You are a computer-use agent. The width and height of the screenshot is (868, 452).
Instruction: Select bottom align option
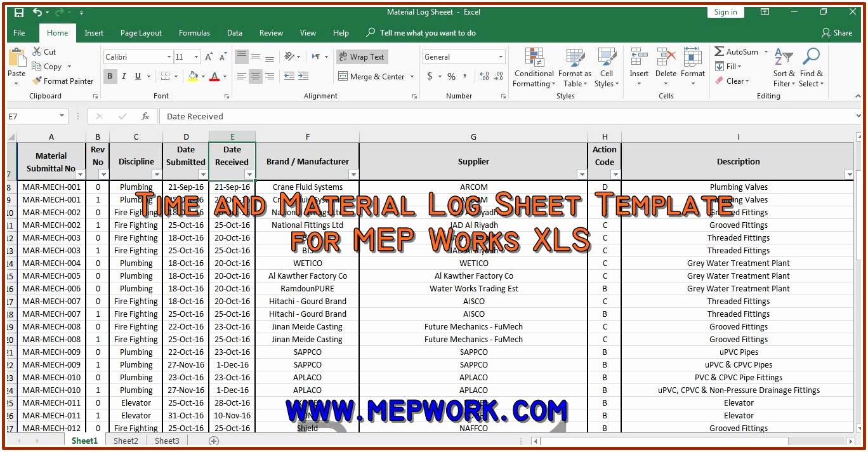270,56
